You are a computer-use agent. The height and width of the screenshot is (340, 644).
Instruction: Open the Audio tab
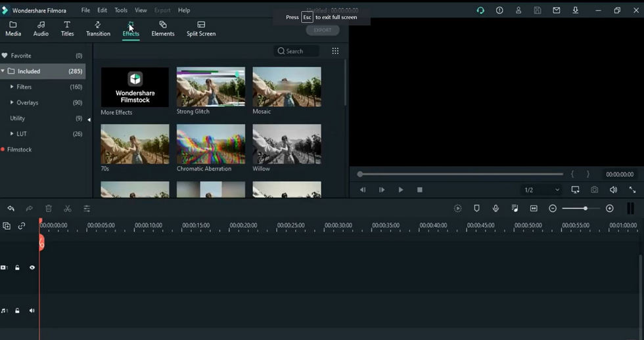[x=41, y=29]
